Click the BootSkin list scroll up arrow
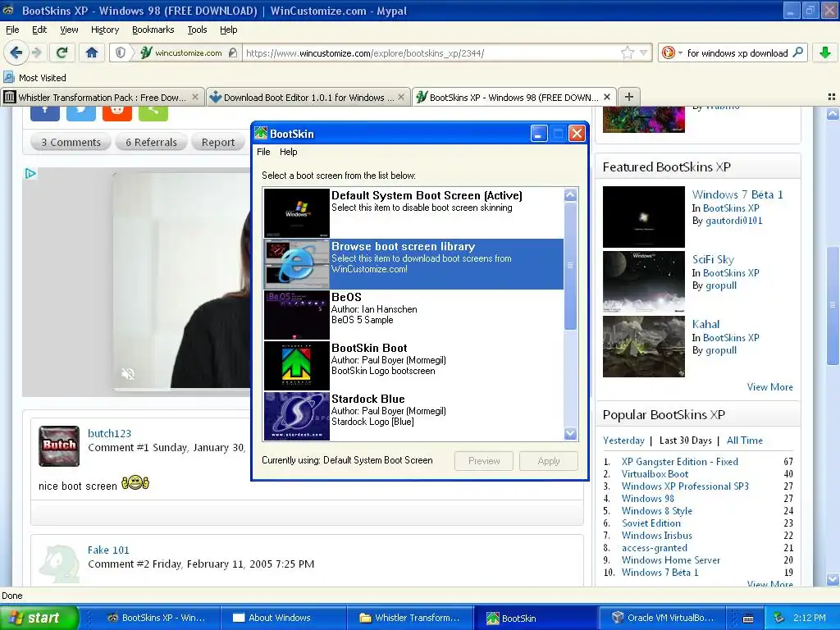This screenshot has height=630, width=840. coord(570,195)
